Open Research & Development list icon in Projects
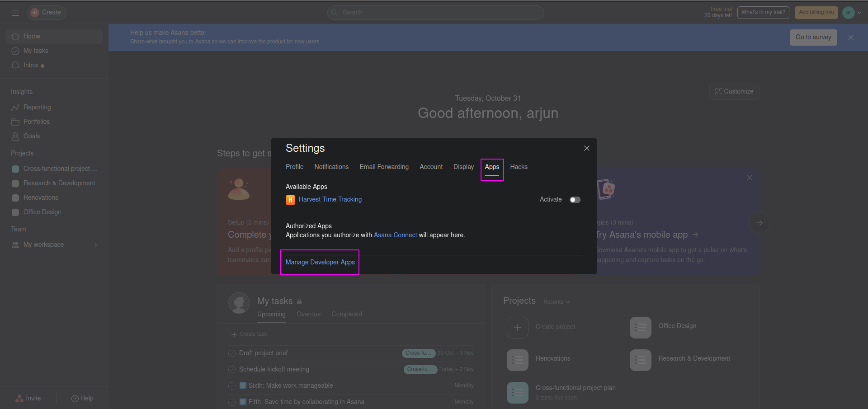This screenshot has width=868, height=409. (641, 360)
